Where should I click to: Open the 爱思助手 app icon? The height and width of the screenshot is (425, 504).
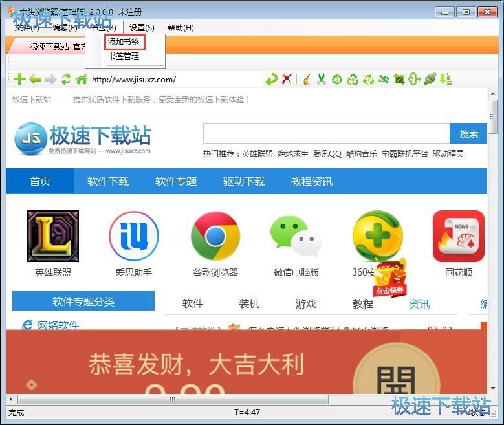tap(134, 236)
